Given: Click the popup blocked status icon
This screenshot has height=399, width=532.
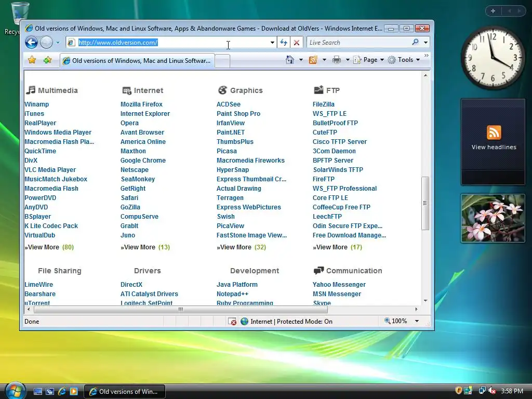Looking at the screenshot, I should (x=232, y=321).
